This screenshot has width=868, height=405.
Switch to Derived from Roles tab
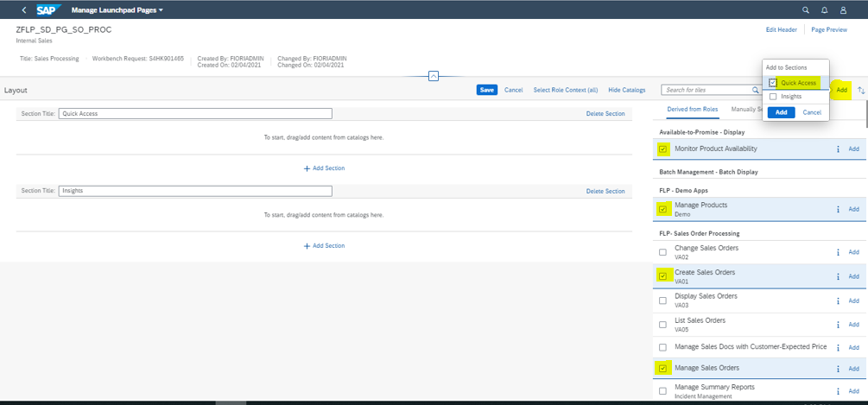[x=693, y=109]
